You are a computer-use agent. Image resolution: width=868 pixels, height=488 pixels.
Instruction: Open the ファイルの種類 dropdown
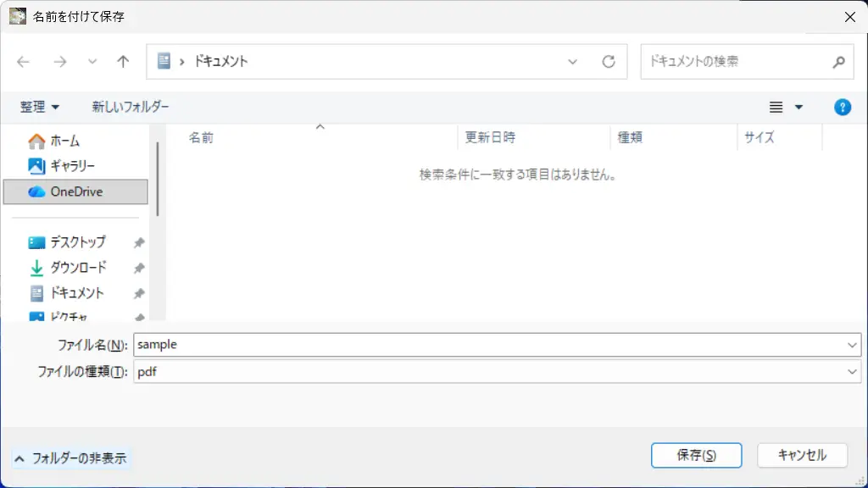(x=852, y=371)
